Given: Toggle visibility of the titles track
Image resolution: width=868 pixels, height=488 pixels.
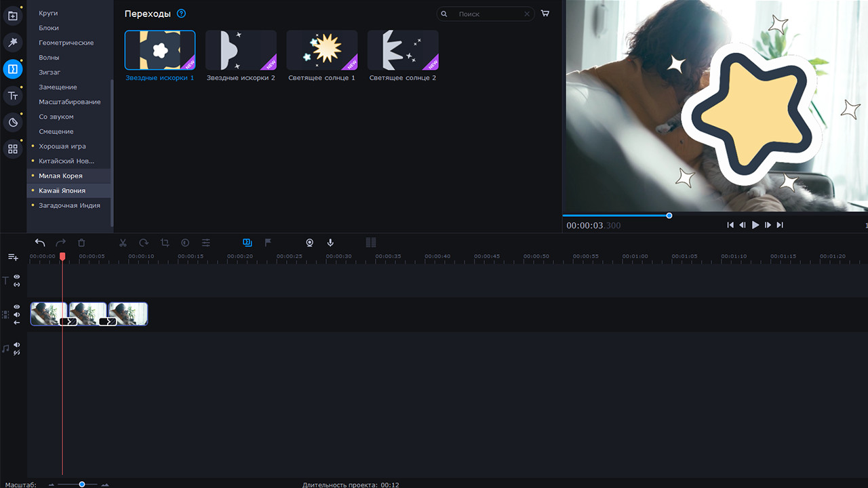Looking at the screenshot, I should click(x=17, y=277).
